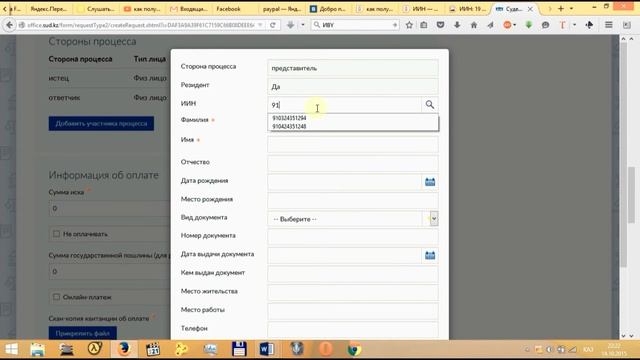Screen dimensions: 640x360
Task: Click the 'ответчик' row in parties table
Action: point(109,98)
